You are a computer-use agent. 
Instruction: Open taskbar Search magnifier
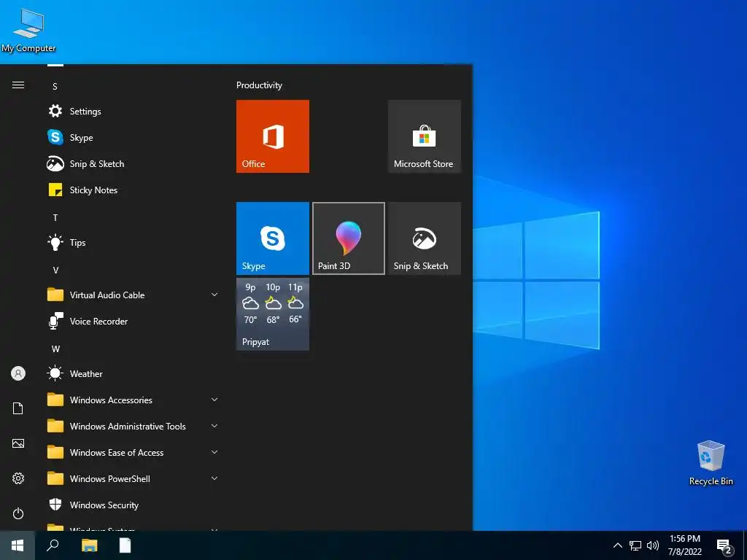click(x=53, y=545)
